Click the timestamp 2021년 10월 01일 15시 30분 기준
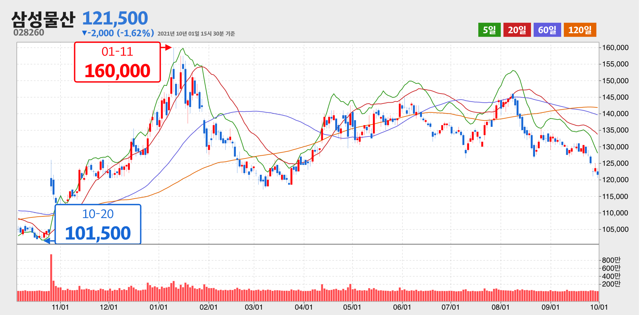 coord(196,34)
